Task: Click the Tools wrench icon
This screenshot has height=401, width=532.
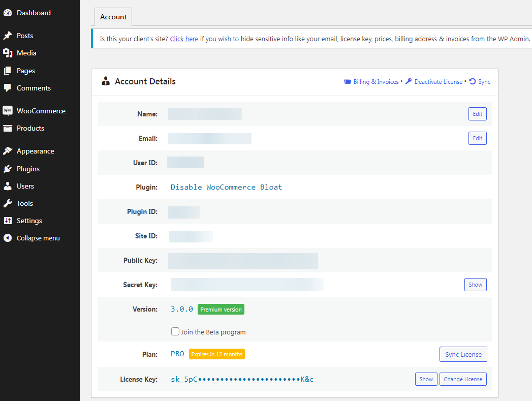Action: point(8,203)
